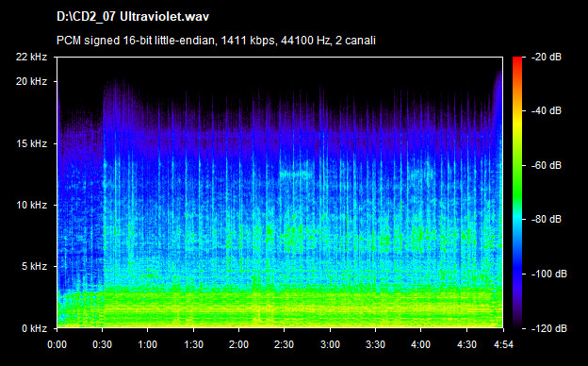The height and width of the screenshot is (366, 588).
Task: Click the -120 dB scale label
Action: (x=549, y=328)
